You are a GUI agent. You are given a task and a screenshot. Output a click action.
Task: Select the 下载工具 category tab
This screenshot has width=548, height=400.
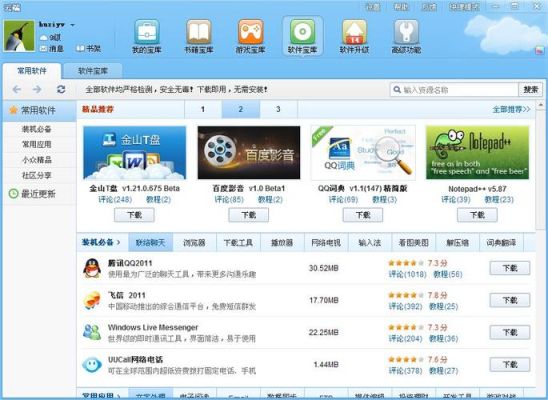coord(238,242)
